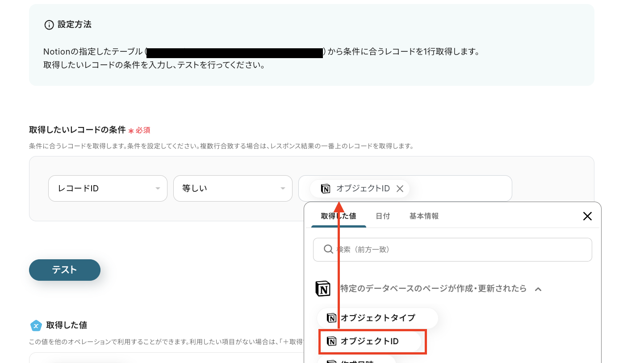Viewport: 644px width, 363px height.
Task: Click the Notion icon next to 特定のデータベースのページが作成・更新されたら
Action: click(323, 288)
